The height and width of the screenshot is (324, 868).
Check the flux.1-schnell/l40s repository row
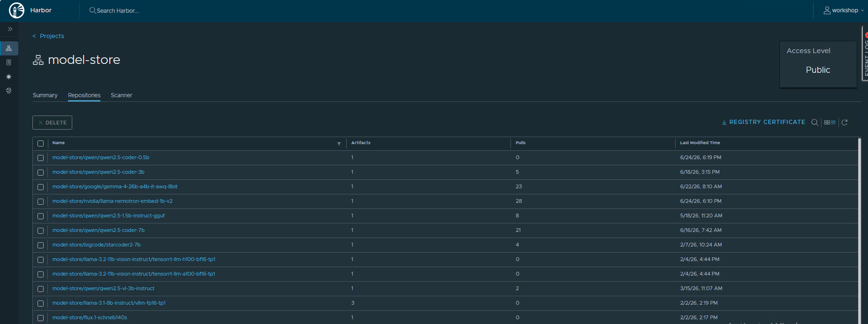tap(41, 319)
